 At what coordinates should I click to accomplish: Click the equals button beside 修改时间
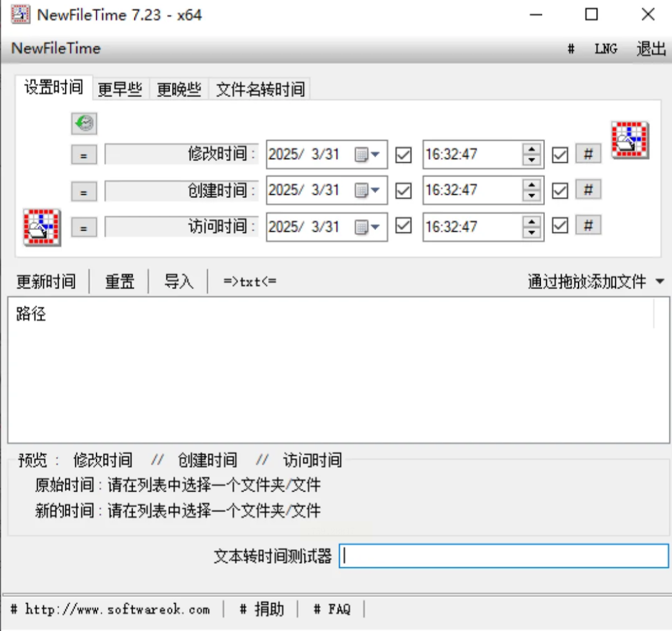pos(84,155)
